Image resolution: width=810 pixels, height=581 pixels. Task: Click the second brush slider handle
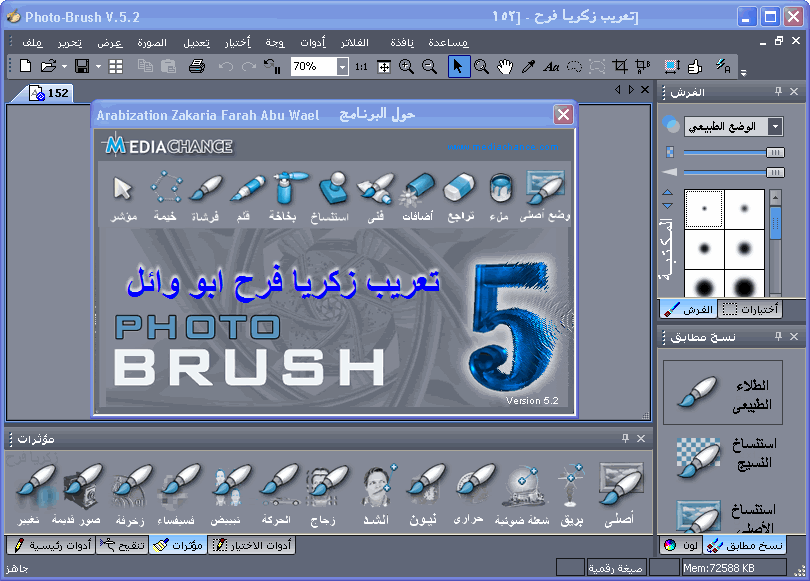(x=775, y=172)
